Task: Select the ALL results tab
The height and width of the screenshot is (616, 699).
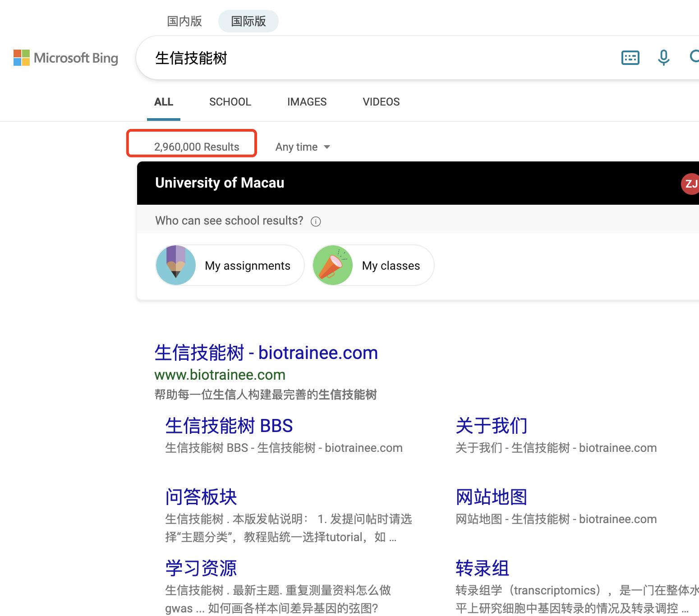Action: (164, 102)
